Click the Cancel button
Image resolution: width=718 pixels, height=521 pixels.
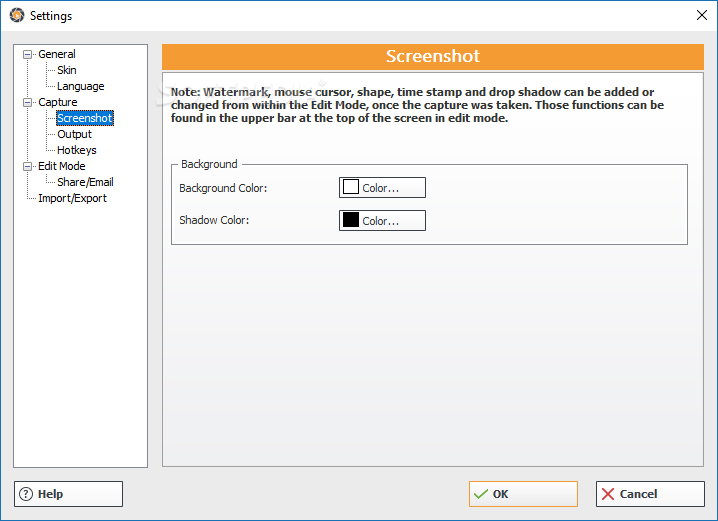pyautogui.click(x=650, y=494)
